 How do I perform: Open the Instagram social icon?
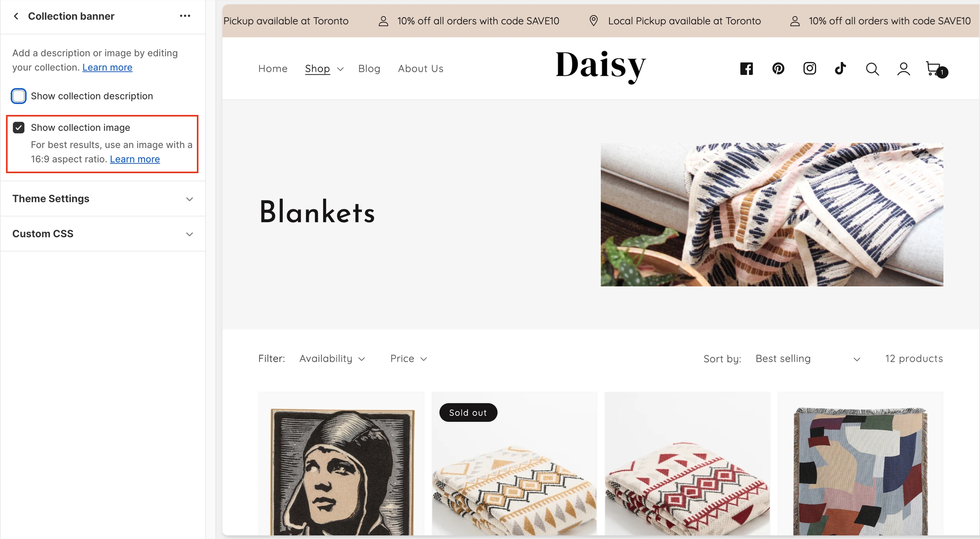click(x=809, y=68)
